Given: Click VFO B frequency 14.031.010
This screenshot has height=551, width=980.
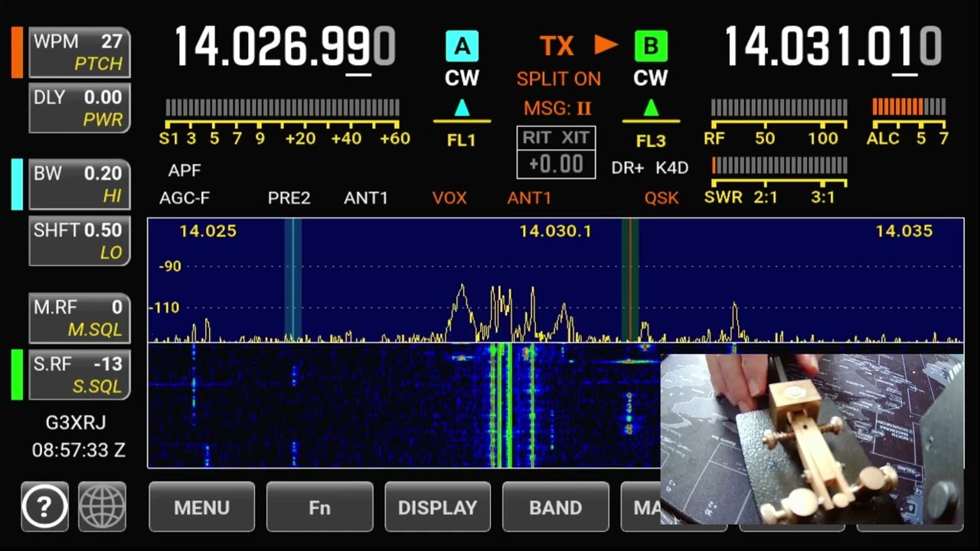Looking at the screenshot, I should [833, 46].
